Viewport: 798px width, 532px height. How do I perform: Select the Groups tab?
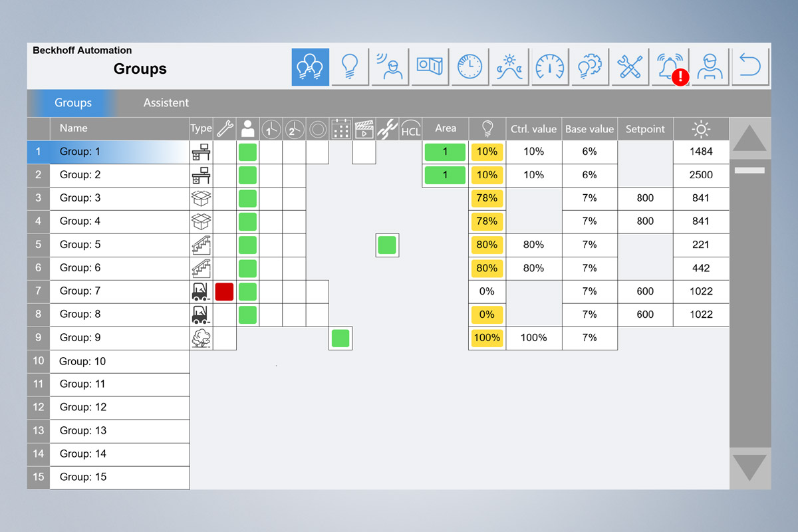(73, 103)
